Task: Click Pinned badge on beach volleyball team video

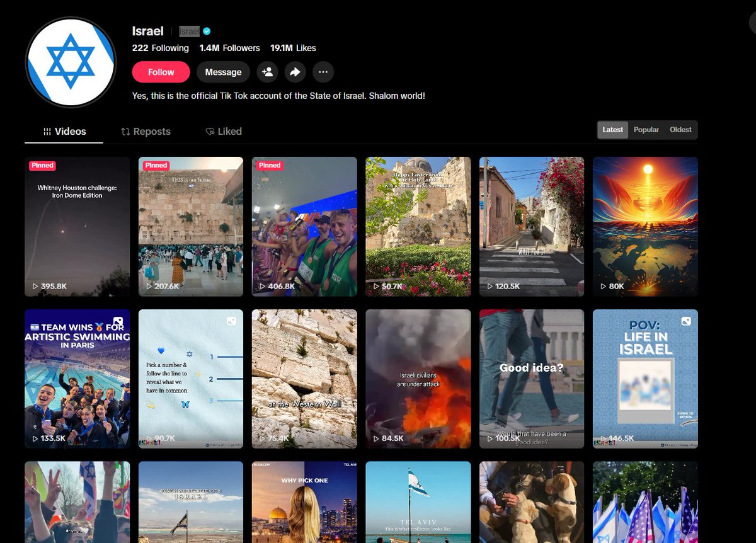Action: pos(269,166)
